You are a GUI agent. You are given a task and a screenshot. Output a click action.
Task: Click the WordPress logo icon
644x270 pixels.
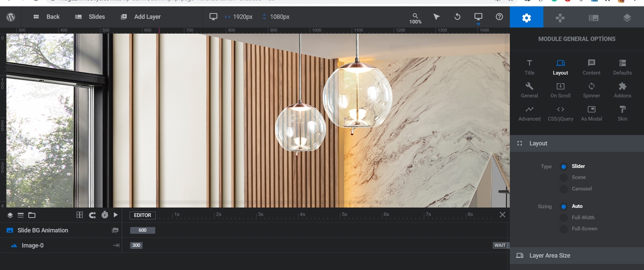(11, 17)
